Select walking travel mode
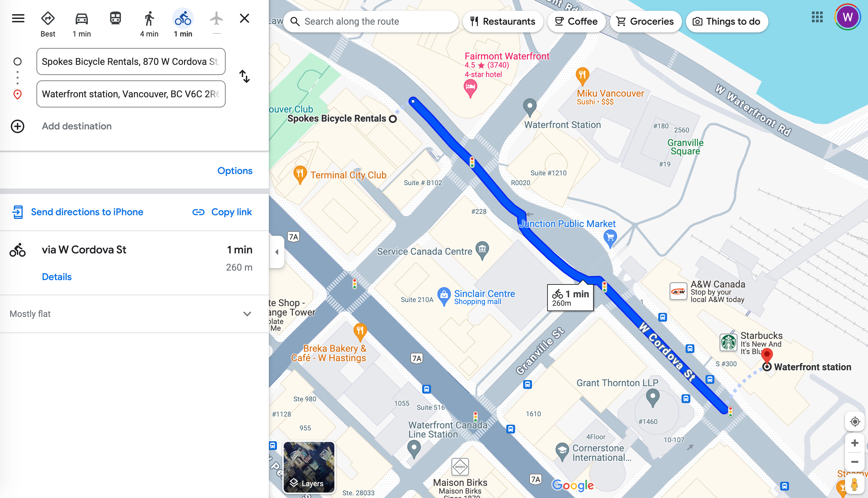Screen dimensions: 868x498 coord(149,23)
